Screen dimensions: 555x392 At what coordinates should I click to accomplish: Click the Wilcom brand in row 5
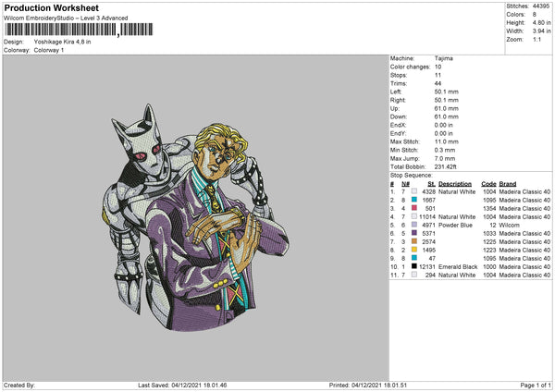pyautogui.click(x=510, y=225)
